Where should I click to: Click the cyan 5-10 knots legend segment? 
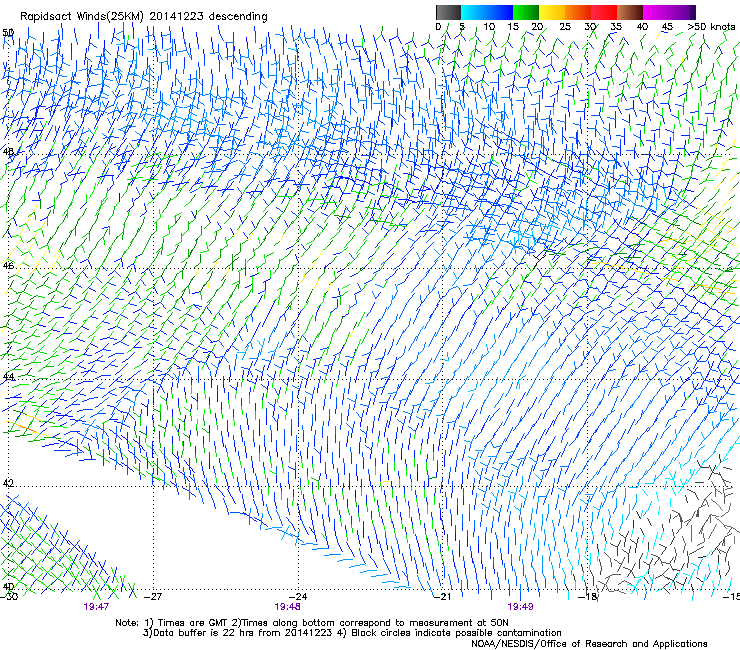pos(474,12)
